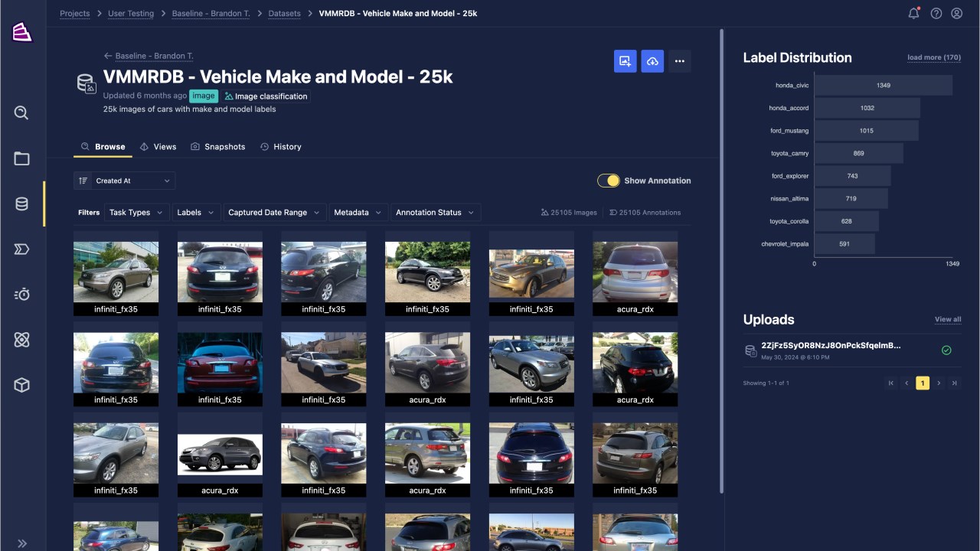Click Baseline - Brandon T. breadcrumb
The image size is (980, 551).
coord(211,13)
